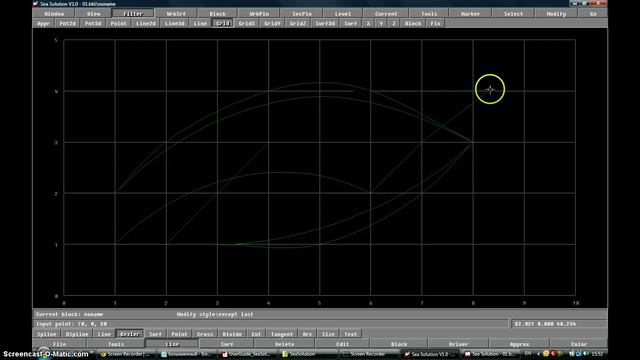Select the Bezier line tool
This screenshot has height=360, width=640.
(x=130, y=334)
